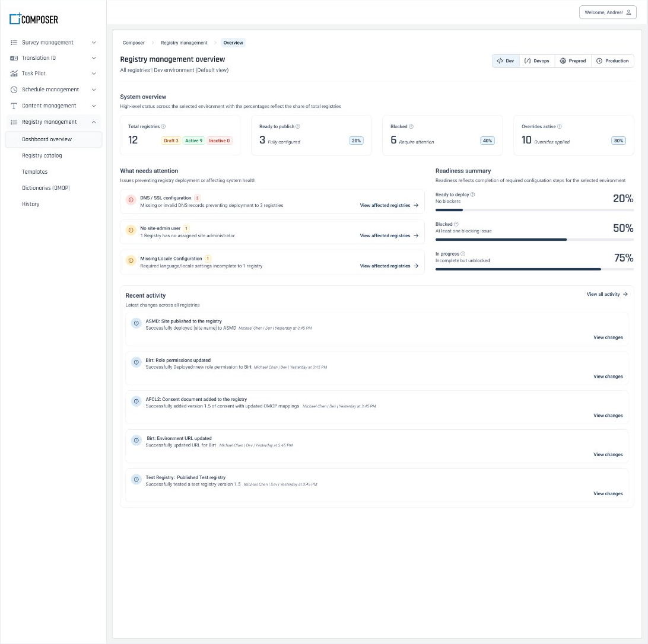648x644 pixels.
Task: Click info icon next to Total registries
Action: tap(163, 126)
